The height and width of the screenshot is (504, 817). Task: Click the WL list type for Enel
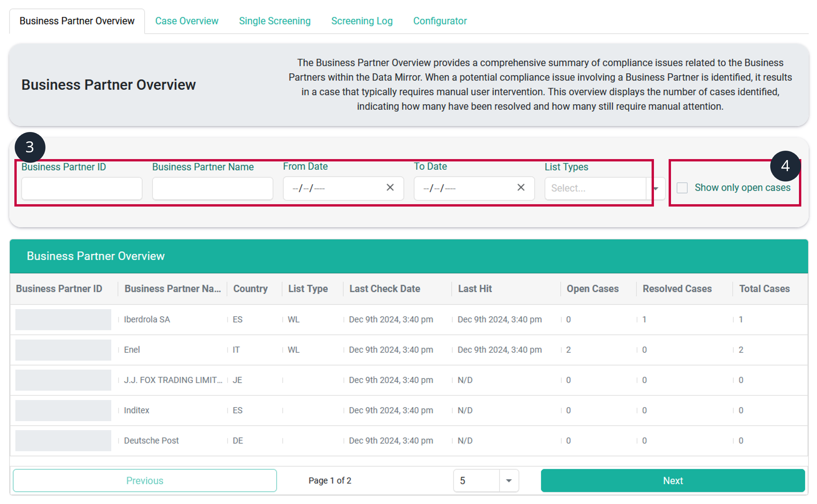click(294, 350)
